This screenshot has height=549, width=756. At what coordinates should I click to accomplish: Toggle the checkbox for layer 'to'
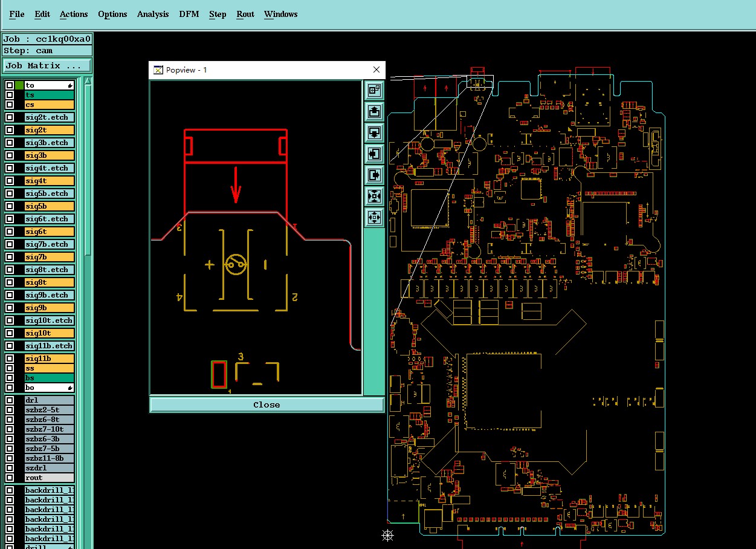(9, 85)
